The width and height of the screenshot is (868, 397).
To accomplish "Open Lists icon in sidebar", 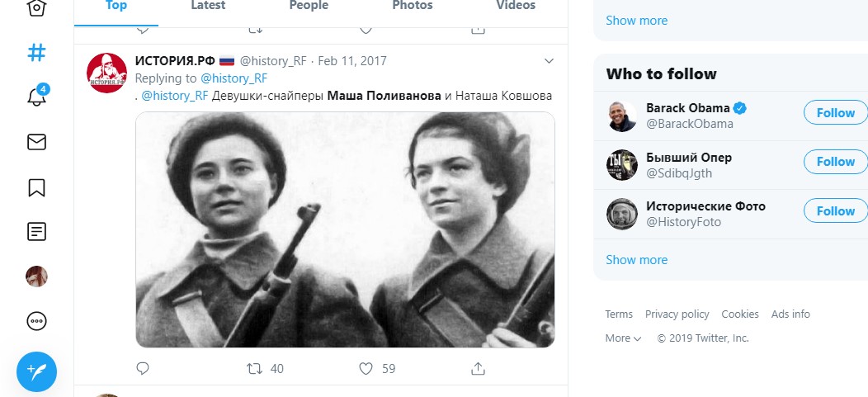I will [x=36, y=232].
